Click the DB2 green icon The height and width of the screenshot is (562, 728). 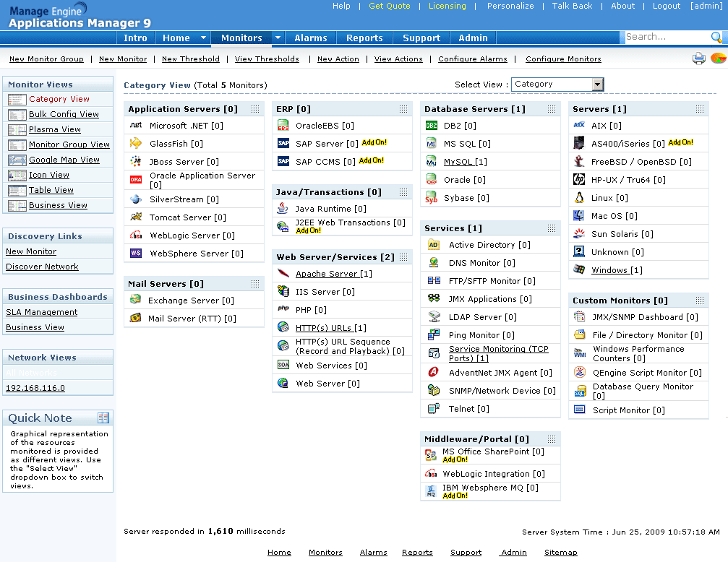point(432,125)
